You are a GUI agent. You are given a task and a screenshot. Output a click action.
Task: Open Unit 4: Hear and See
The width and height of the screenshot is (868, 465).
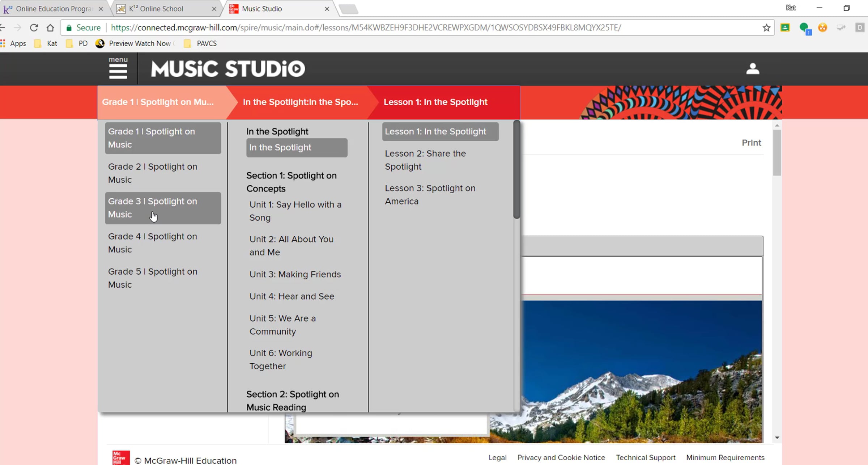[x=297, y=296]
